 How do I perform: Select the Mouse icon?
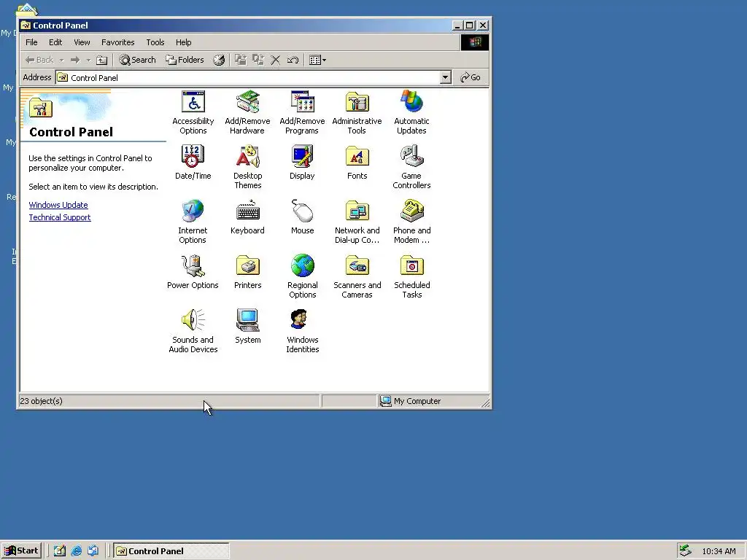[302, 217]
